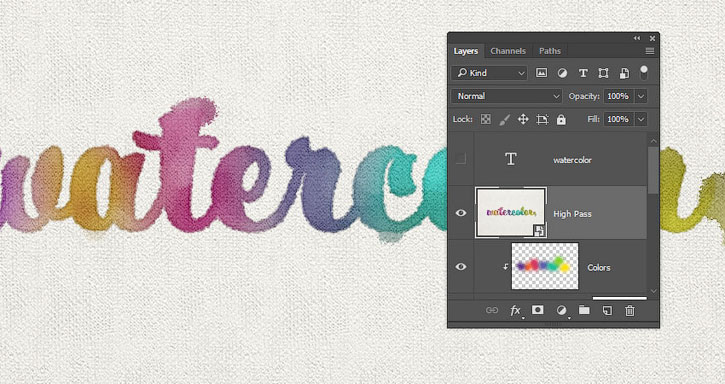Filter for adjustment layers

click(562, 73)
